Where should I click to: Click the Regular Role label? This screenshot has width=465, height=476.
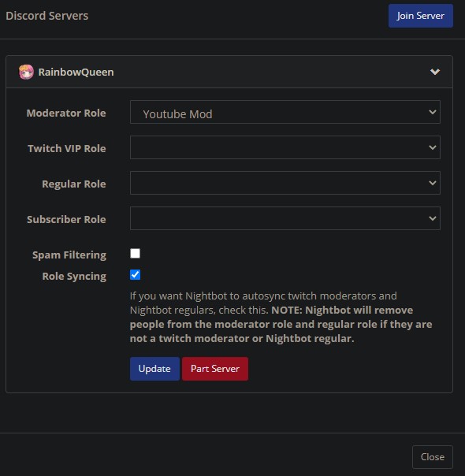74,184
